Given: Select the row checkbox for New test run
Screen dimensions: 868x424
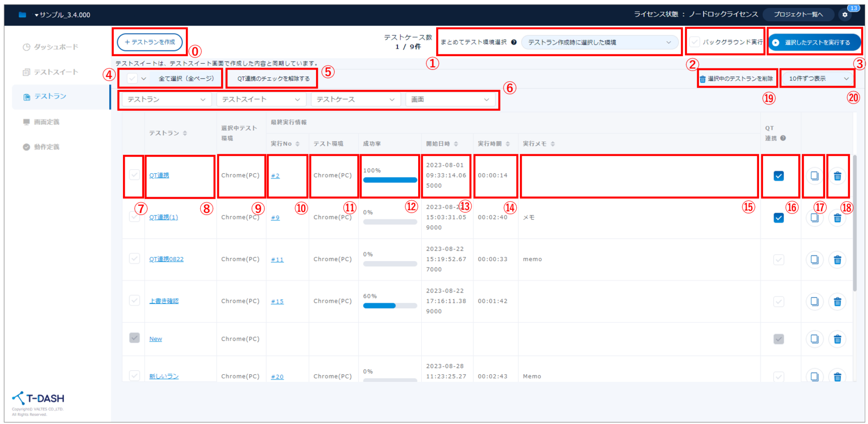Looking at the screenshot, I should click(x=134, y=338).
